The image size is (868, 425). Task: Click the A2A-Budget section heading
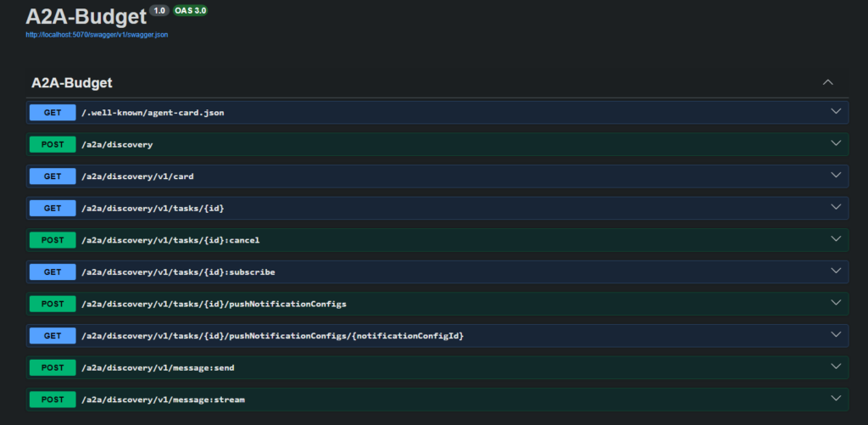pos(72,83)
